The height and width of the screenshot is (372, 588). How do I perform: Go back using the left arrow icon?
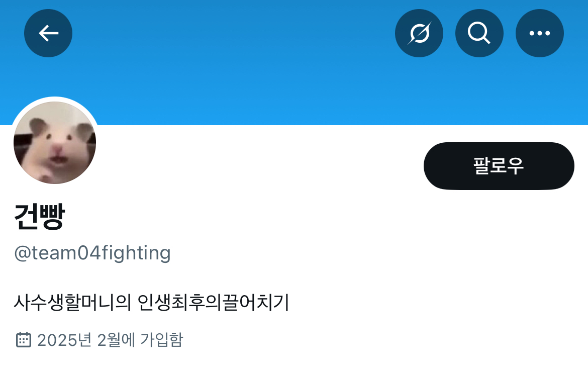(48, 33)
